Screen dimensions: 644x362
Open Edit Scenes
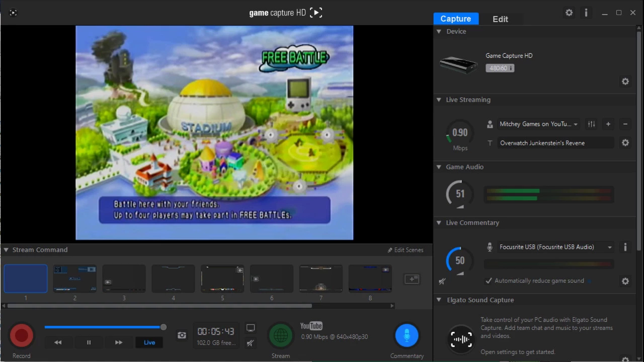pyautogui.click(x=406, y=250)
